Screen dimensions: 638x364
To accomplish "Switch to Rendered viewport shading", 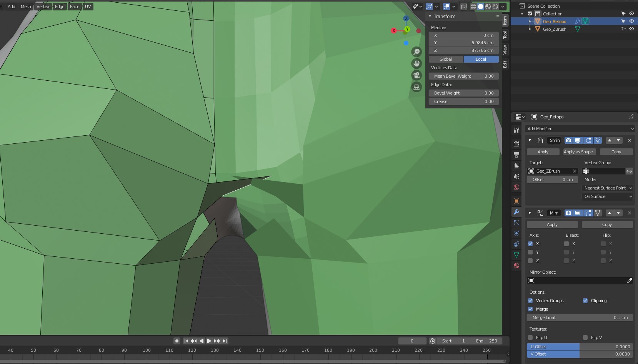I will coord(495,7).
